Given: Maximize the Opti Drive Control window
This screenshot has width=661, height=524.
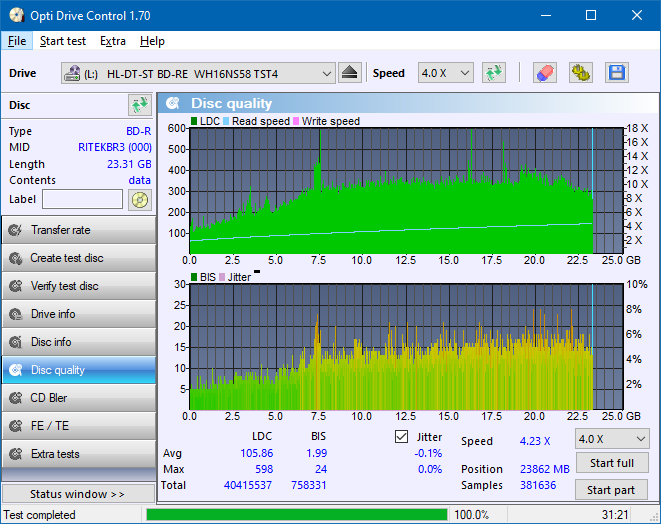Looking at the screenshot, I should pyautogui.click(x=591, y=16).
